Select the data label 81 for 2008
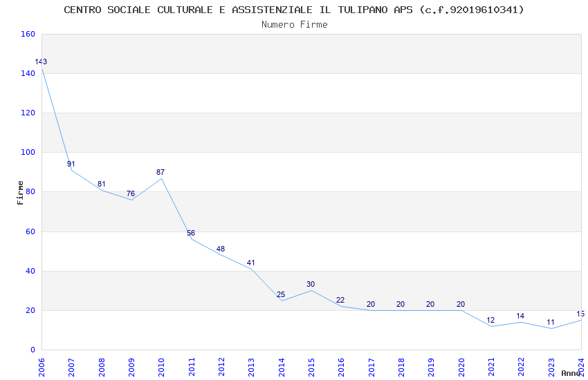The width and height of the screenshot is (588, 380). coord(101,184)
